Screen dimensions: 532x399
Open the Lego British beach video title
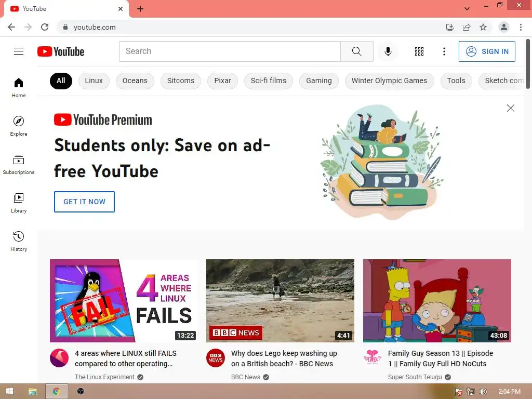(x=284, y=358)
